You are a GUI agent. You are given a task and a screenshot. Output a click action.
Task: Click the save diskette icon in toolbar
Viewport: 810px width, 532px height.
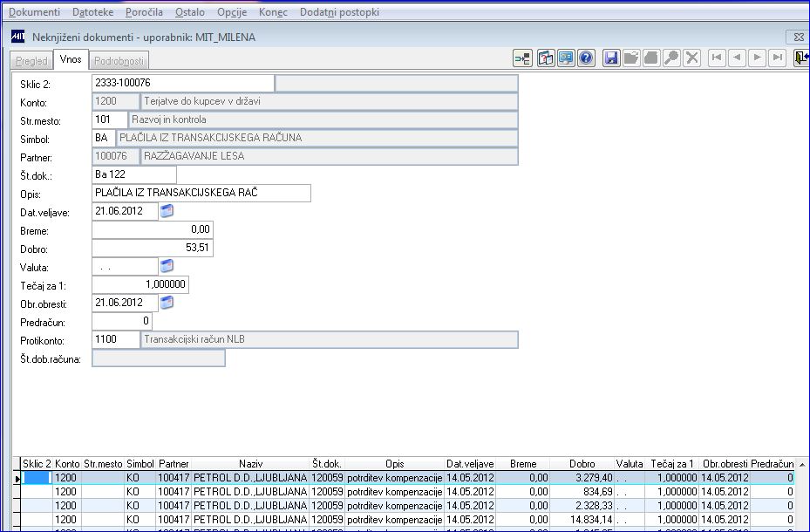point(611,58)
